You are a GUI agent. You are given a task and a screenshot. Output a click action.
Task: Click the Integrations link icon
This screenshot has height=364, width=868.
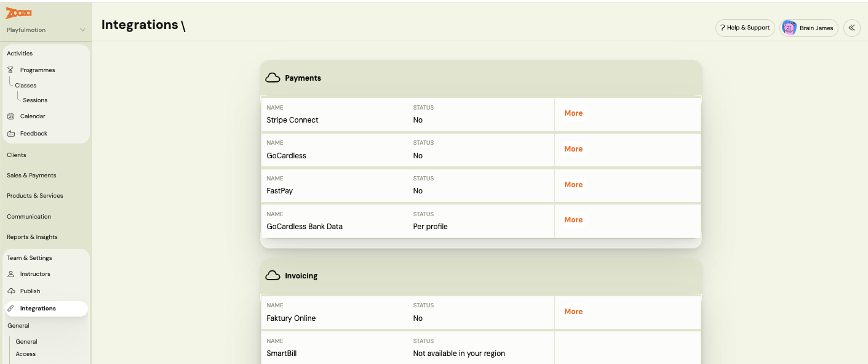(x=10, y=308)
